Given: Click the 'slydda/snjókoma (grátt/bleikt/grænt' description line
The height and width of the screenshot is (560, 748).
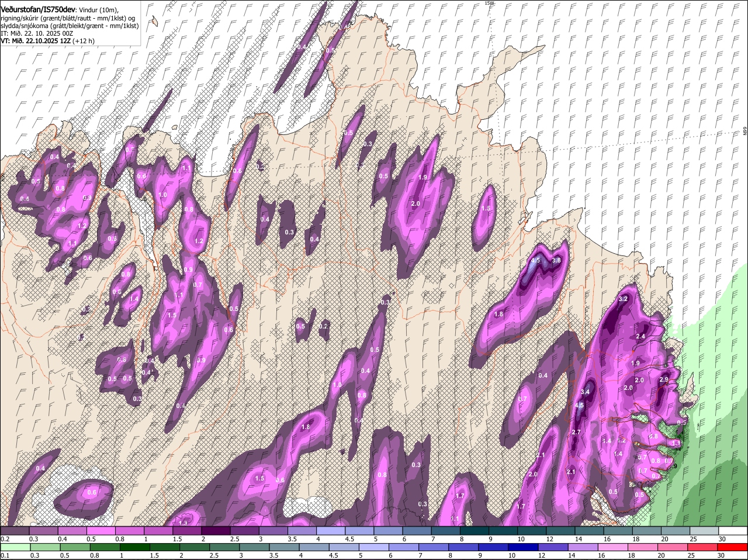Looking at the screenshot, I should [70, 25].
